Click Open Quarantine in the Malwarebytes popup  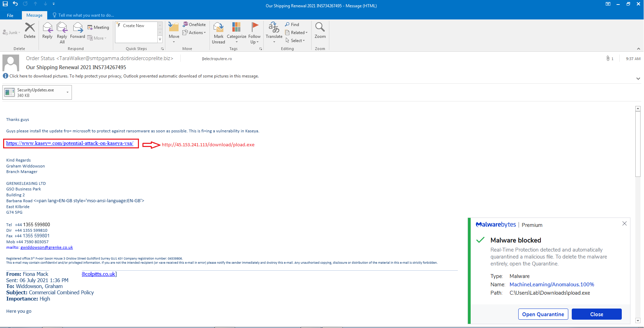click(x=543, y=314)
